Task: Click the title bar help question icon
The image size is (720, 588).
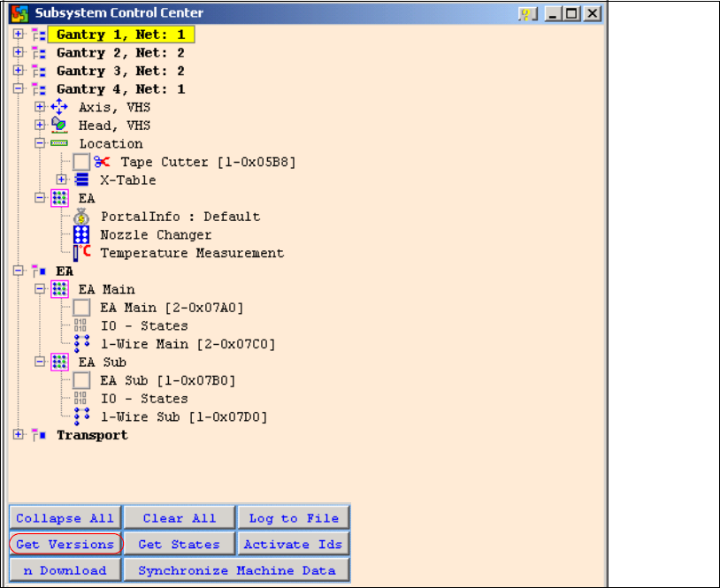Action: click(x=527, y=14)
